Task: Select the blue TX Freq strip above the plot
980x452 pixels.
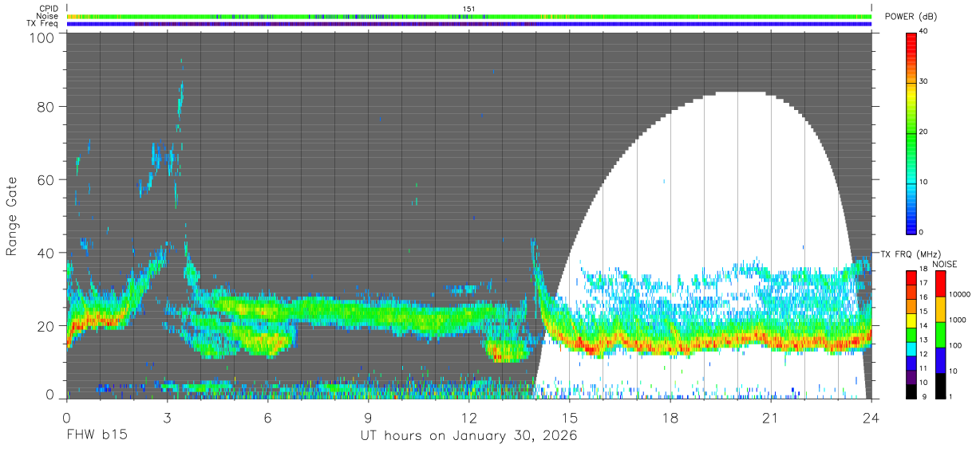Action: (469, 24)
